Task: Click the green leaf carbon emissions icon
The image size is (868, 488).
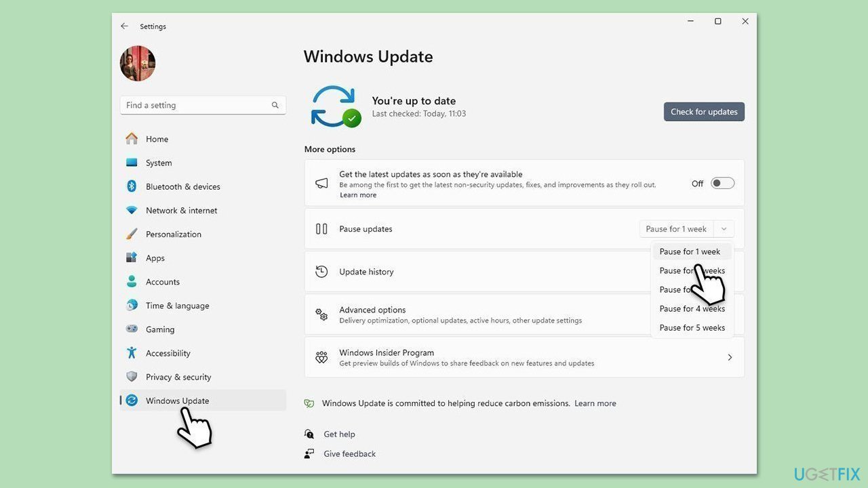Action: [309, 403]
